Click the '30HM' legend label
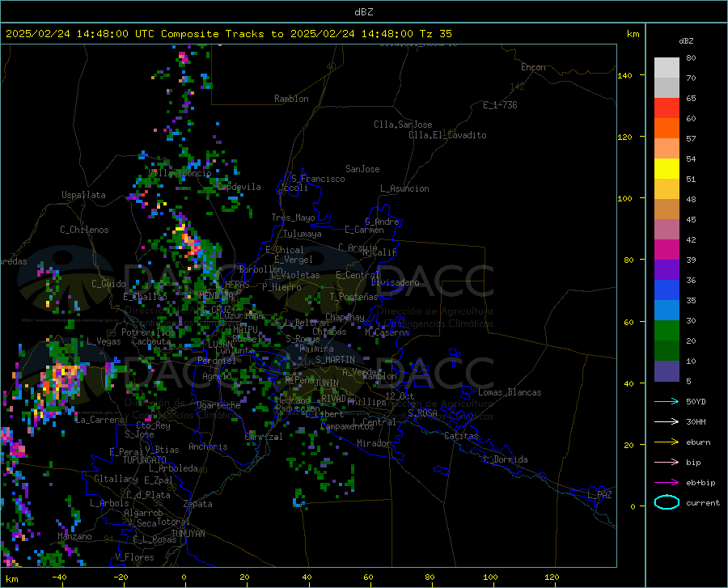The height and width of the screenshot is (588, 728). pyautogui.click(x=696, y=422)
